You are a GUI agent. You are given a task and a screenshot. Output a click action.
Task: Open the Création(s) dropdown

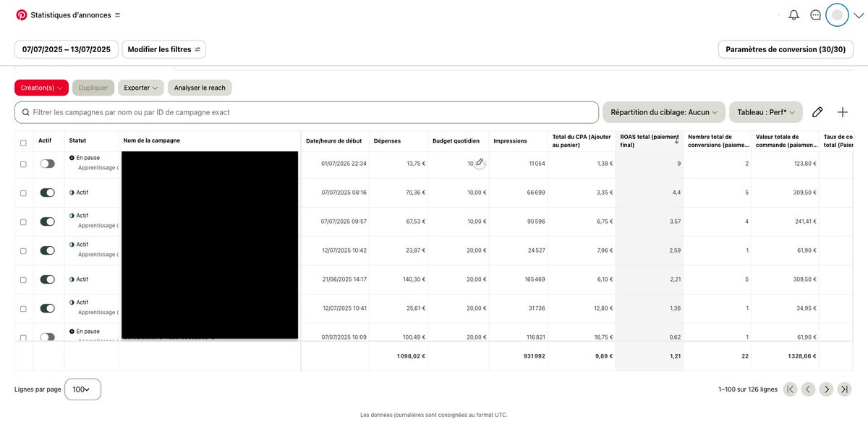pyautogui.click(x=41, y=88)
